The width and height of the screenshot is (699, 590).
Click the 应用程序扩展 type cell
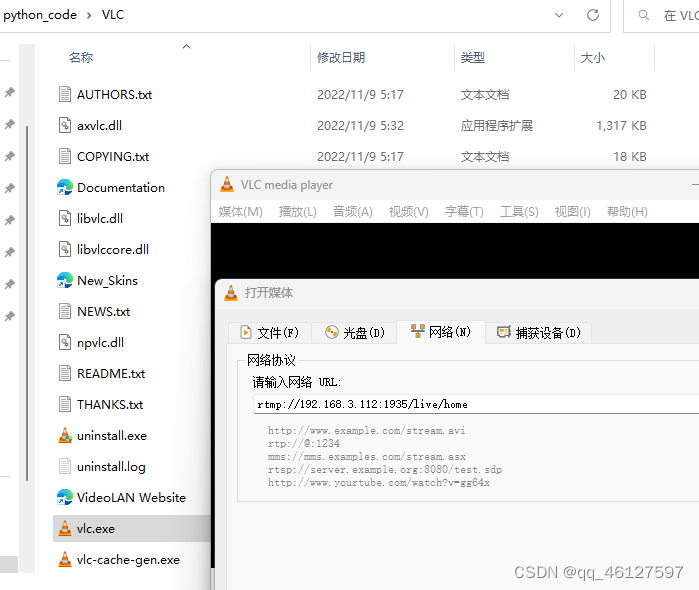point(497,125)
